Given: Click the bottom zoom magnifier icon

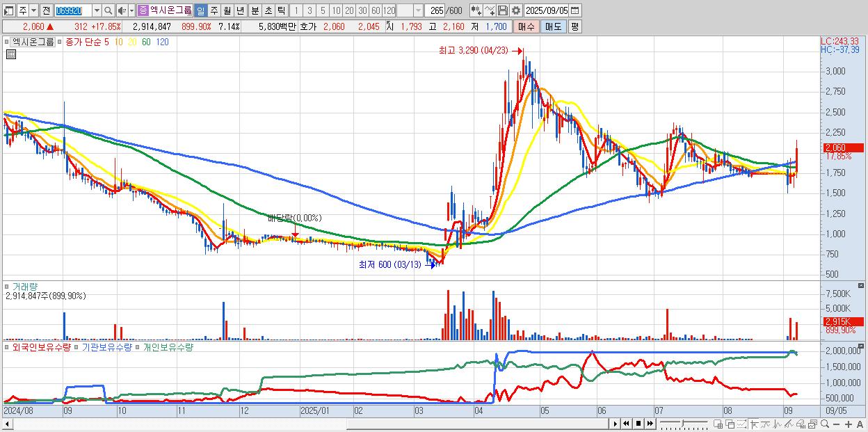Looking at the screenshot, I should 825,424.
